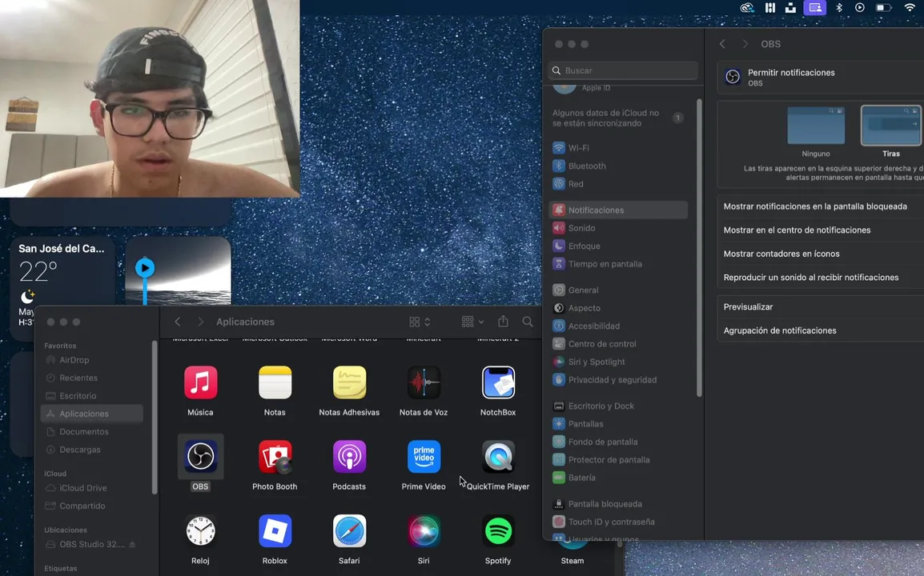Open the Reloj clock app icon
924x576 pixels.
200,531
